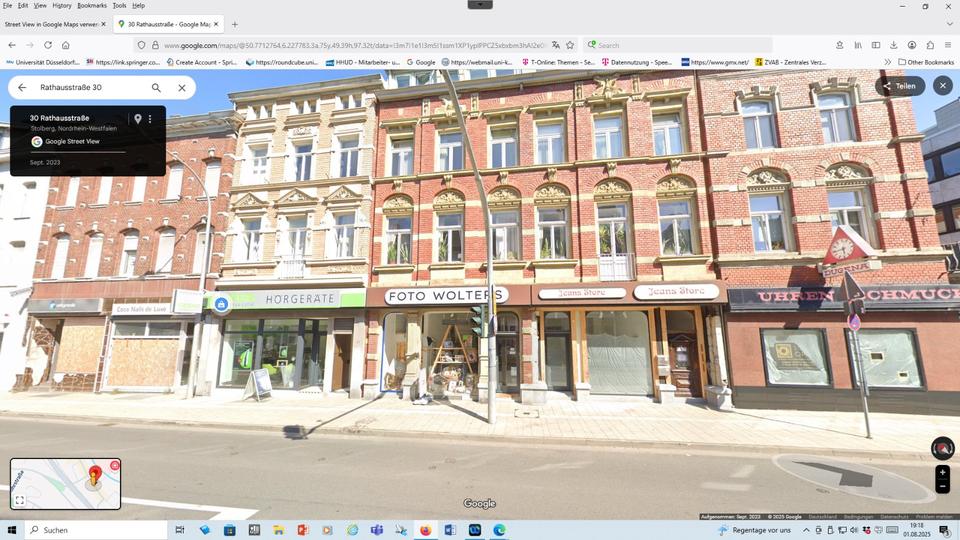Open the T-Online: Themen bookmark
Viewport: 960px width, 540px height.
[x=558, y=62]
